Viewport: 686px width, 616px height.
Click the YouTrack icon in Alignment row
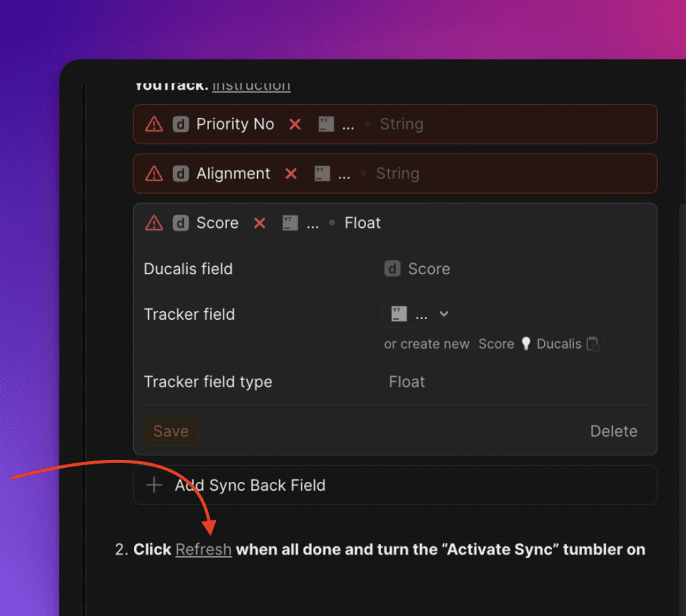(x=322, y=174)
